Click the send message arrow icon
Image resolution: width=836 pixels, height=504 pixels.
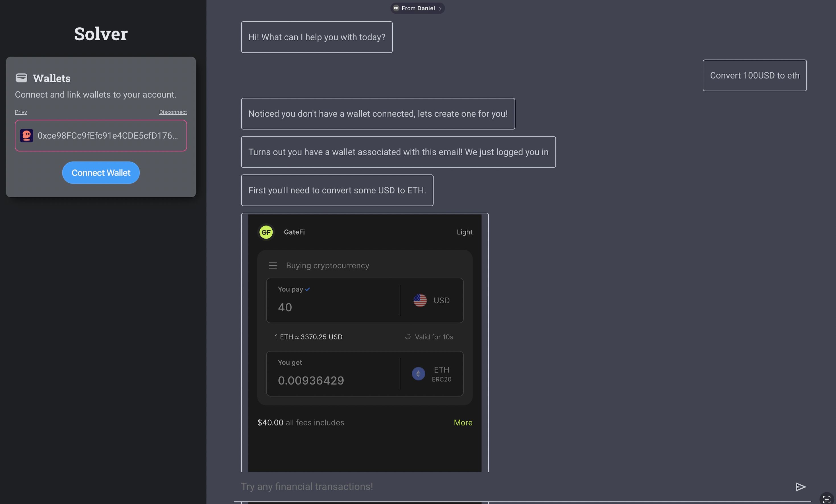(801, 487)
